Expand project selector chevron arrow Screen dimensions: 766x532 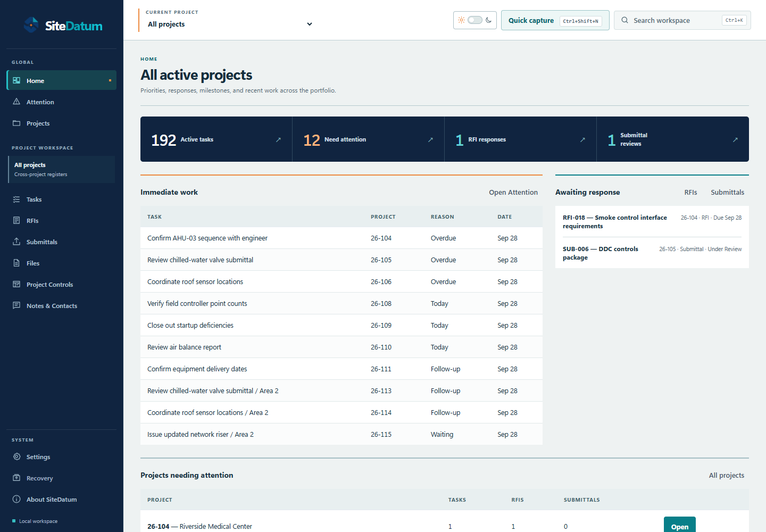[310, 24]
